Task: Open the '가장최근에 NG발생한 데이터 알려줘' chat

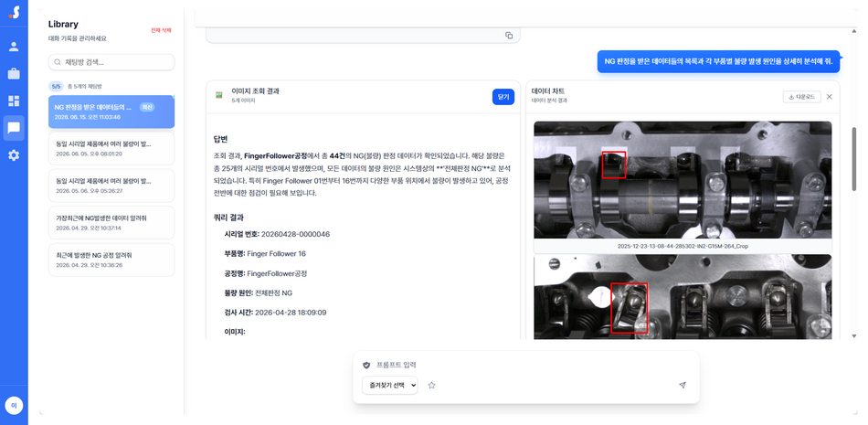Action: [x=111, y=223]
